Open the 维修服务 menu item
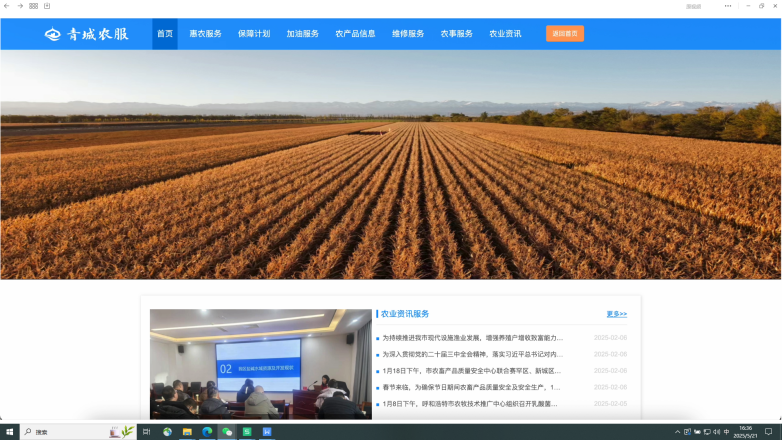 [x=408, y=34]
